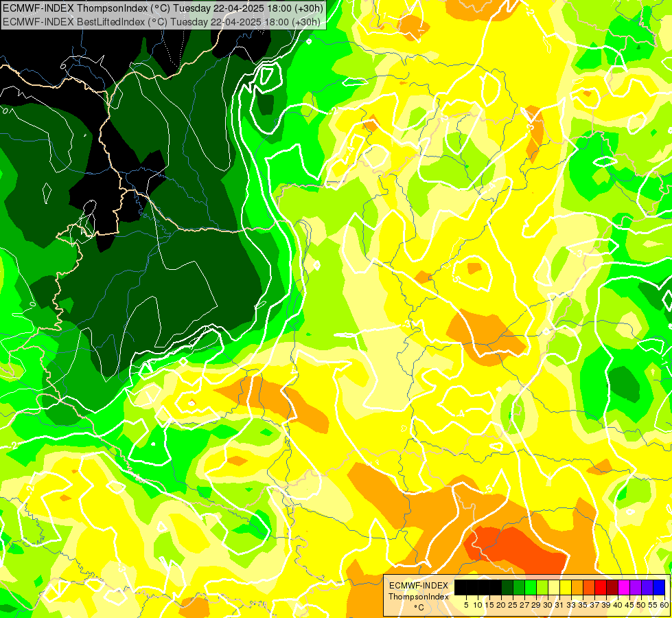Image resolution: width=672 pixels, height=618 pixels.
Task: Select the yellow-green 29-30 legend swatch
Action: pyautogui.click(x=542, y=587)
